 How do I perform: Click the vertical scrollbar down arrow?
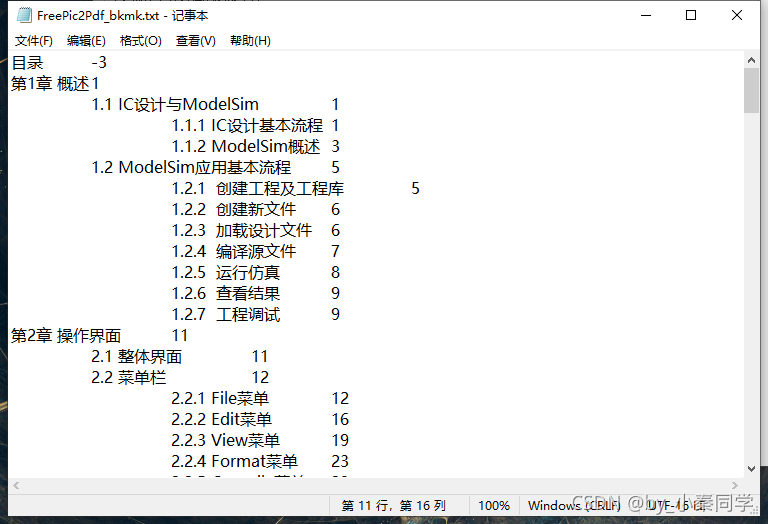[751, 469]
